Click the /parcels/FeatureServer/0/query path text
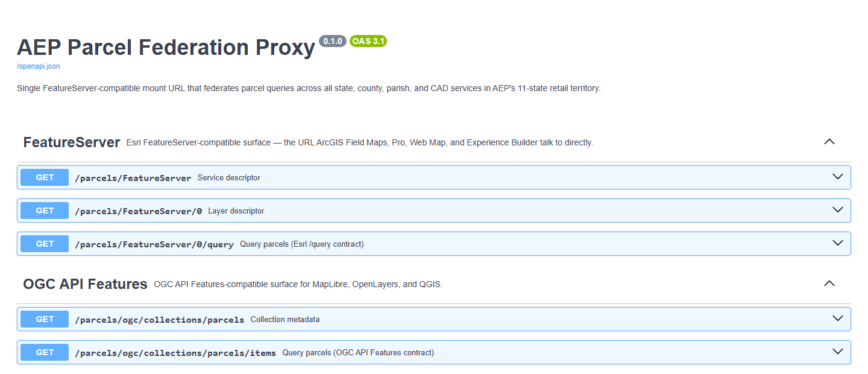Viewport: 868px width, 374px height. [x=154, y=244]
